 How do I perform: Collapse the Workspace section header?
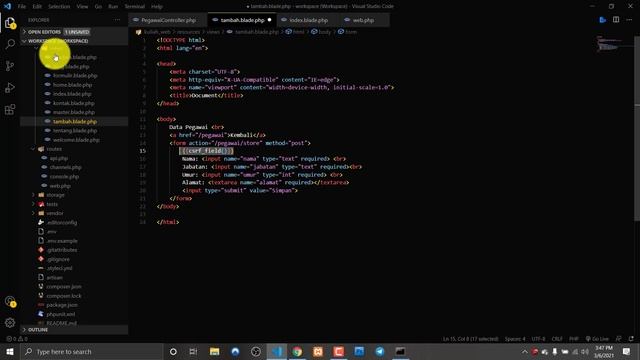58,41
